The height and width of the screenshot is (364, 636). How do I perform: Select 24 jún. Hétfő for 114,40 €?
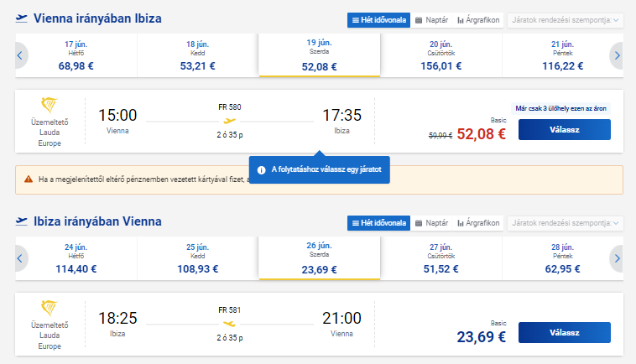[x=76, y=258]
